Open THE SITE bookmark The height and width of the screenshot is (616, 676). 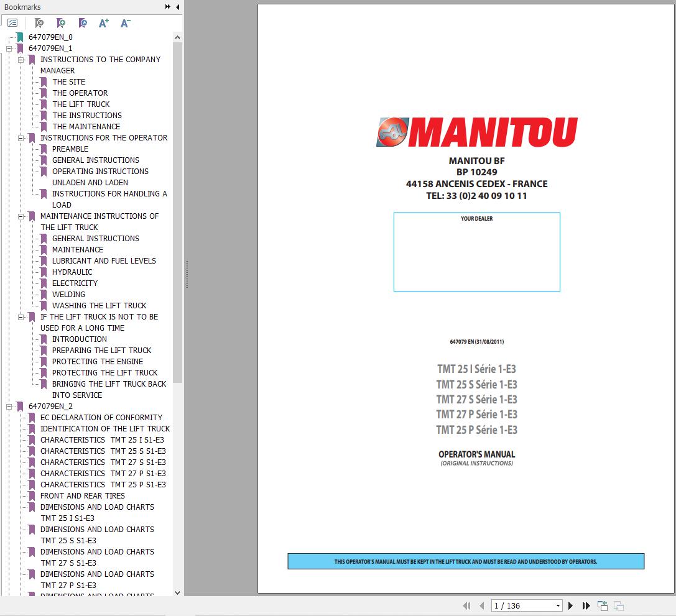(68, 82)
